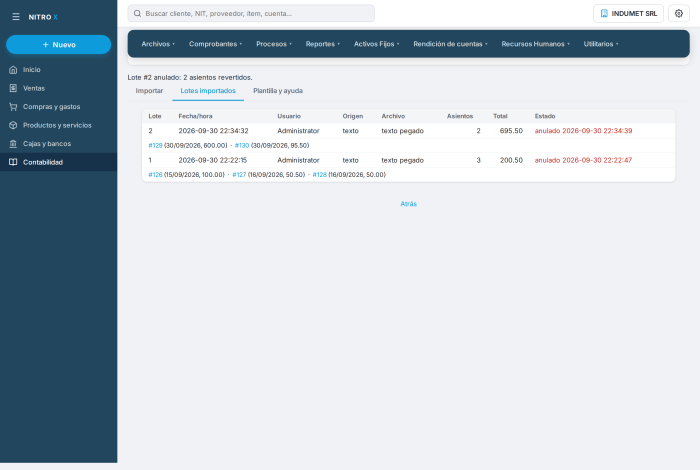Screen dimensions: 700x470
Task: Focus the Buscar cliente search field
Action: 251,13
